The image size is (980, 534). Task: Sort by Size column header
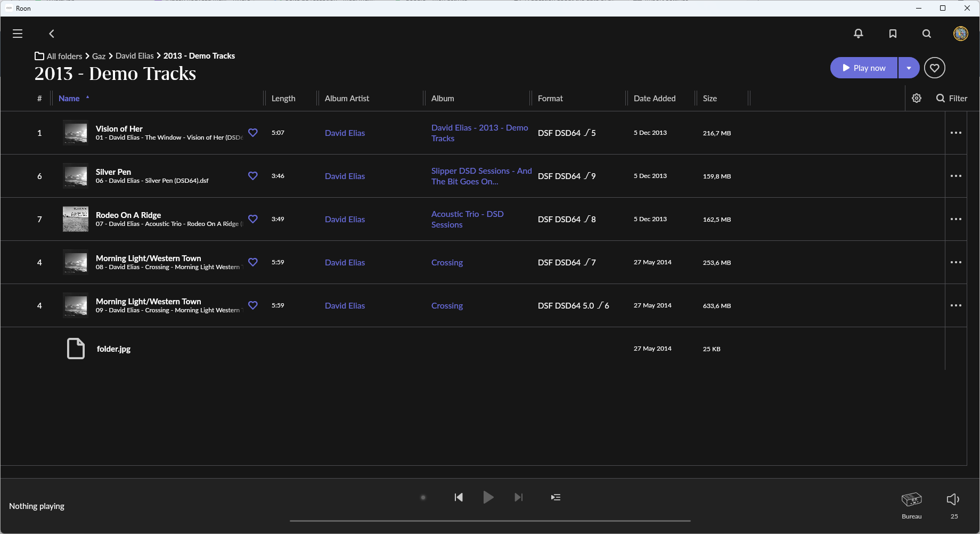click(710, 98)
